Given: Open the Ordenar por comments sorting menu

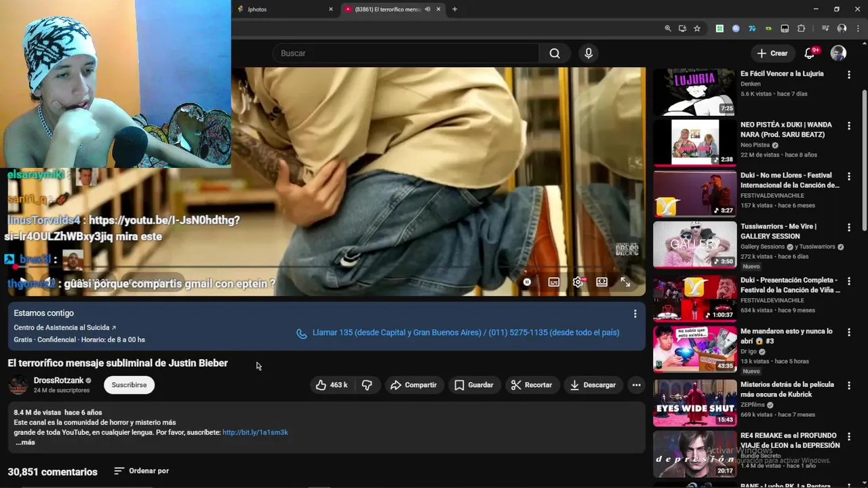Looking at the screenshot, I should coord(141,471).
